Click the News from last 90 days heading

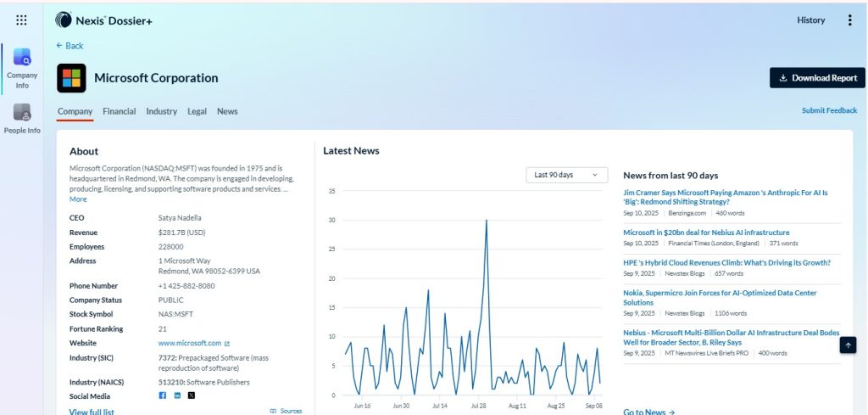(670, 175)
